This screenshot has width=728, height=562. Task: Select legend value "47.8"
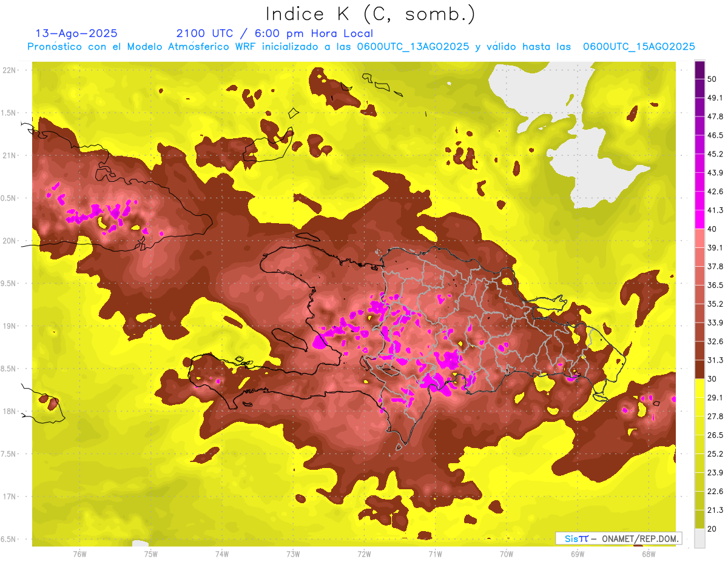(715, 116)
